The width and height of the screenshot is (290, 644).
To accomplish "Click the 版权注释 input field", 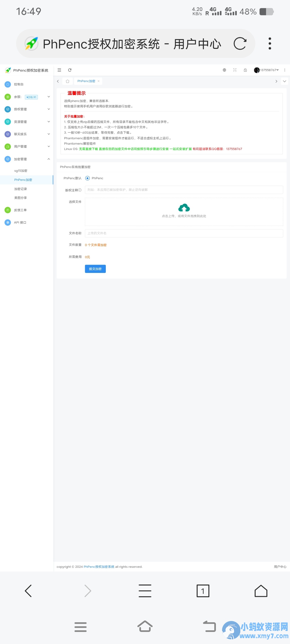I will coord(184,190).
